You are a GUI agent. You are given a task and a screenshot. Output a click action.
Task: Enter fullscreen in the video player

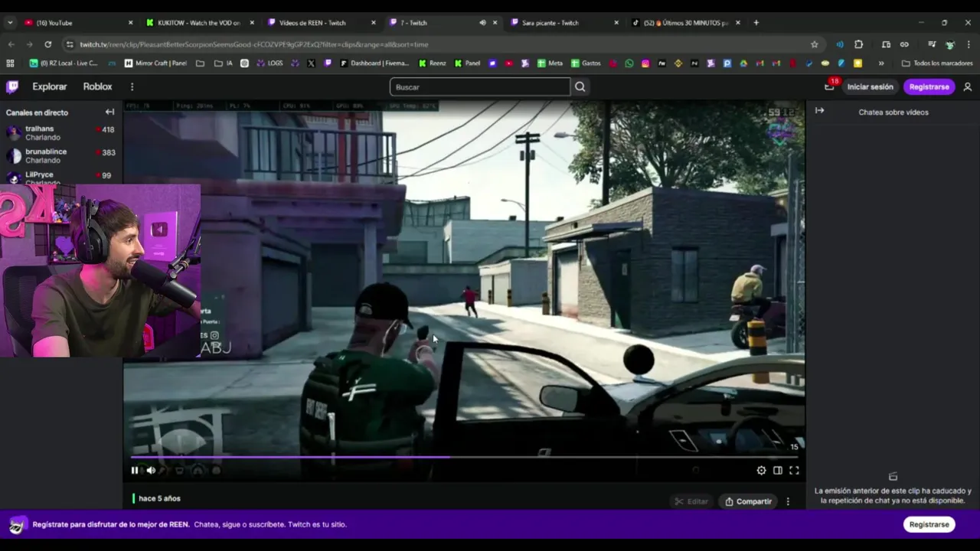coord(794,471)
